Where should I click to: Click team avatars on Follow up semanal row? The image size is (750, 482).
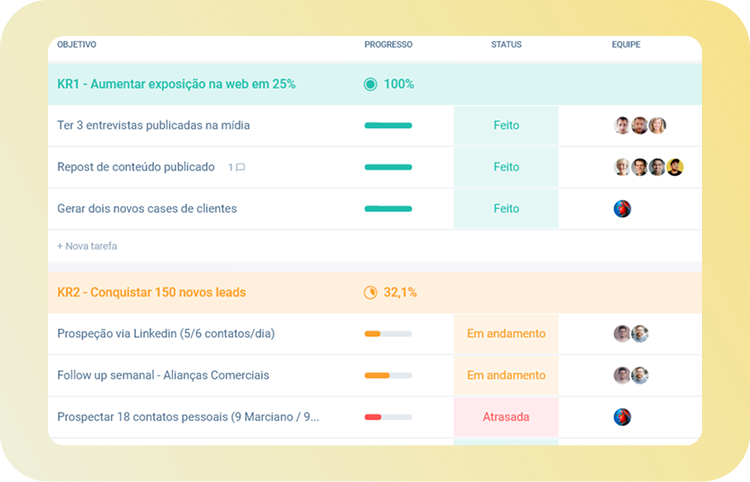pos(630,376)
